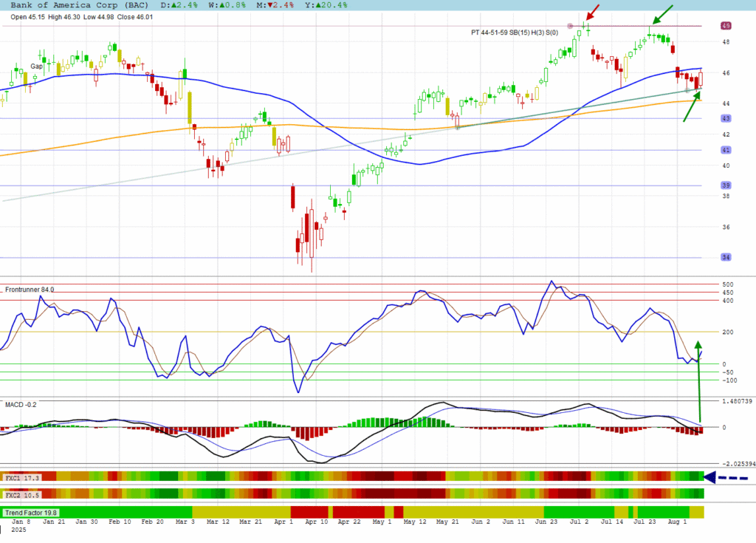The image size is (756, 543).
Task: Click the Feb 10 date label
Action: coord(120,522)
